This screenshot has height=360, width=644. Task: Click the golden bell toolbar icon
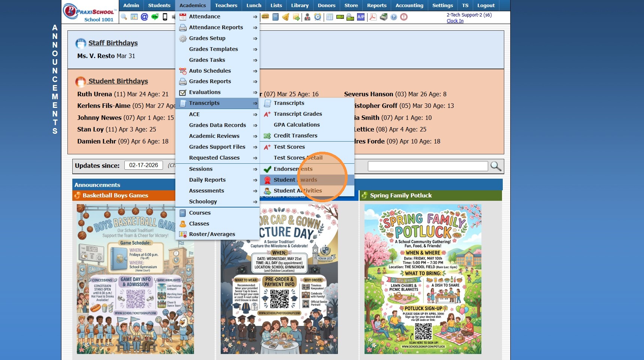(286, 17)
